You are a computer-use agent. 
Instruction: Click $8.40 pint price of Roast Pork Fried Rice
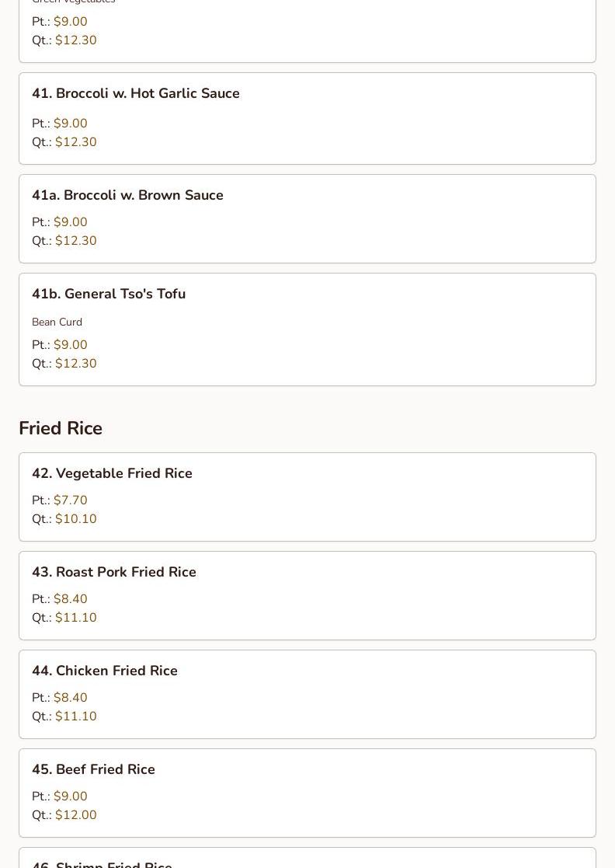(x=70, y=599)
